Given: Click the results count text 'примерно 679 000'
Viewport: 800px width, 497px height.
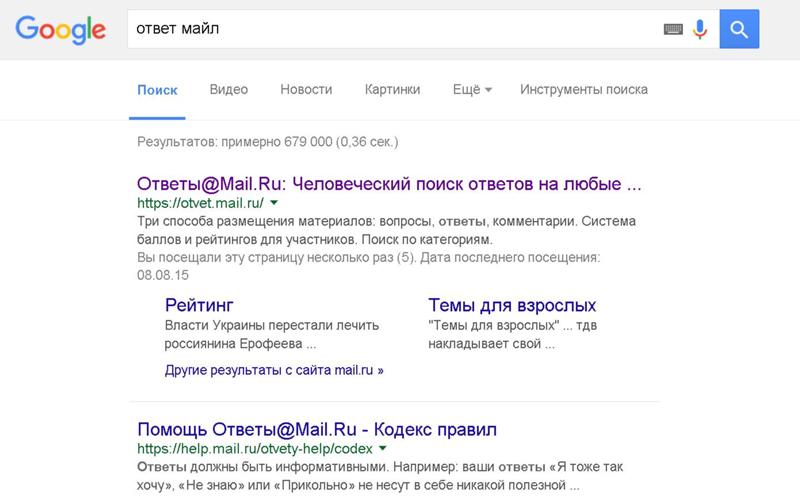Looking at the screenshot, I should (x=277, y=142).
